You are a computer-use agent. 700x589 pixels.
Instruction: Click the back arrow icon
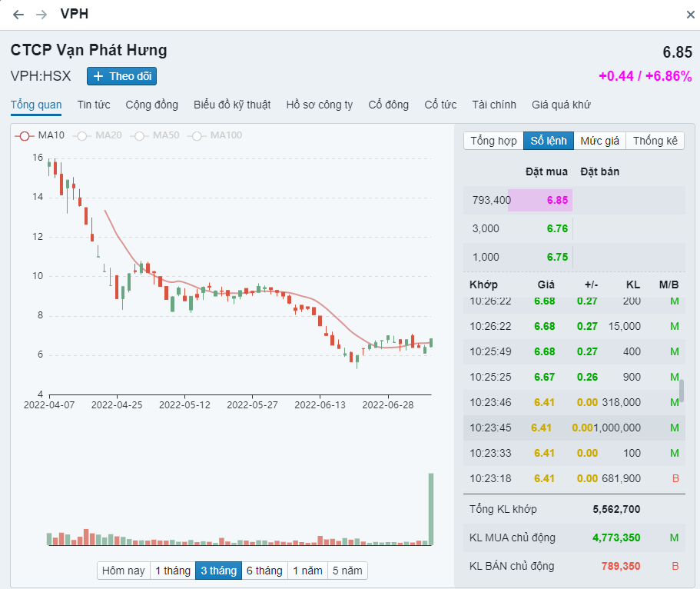[18, 15]
